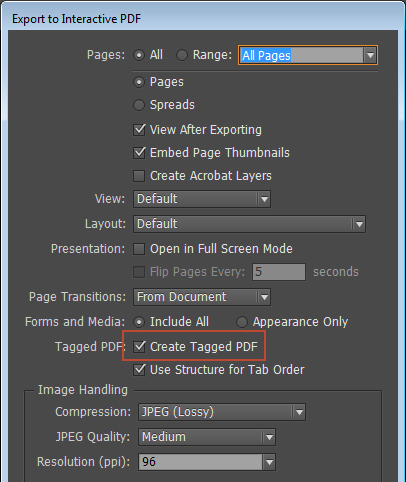Toggle View After Exporting checkbox
This screenshot has width=406, height=482.
point(139,130)
